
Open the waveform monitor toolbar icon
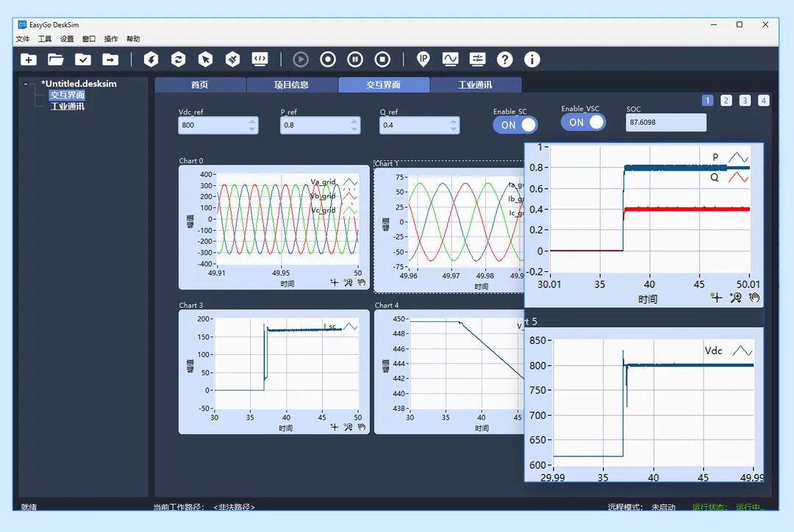[450, 60]
